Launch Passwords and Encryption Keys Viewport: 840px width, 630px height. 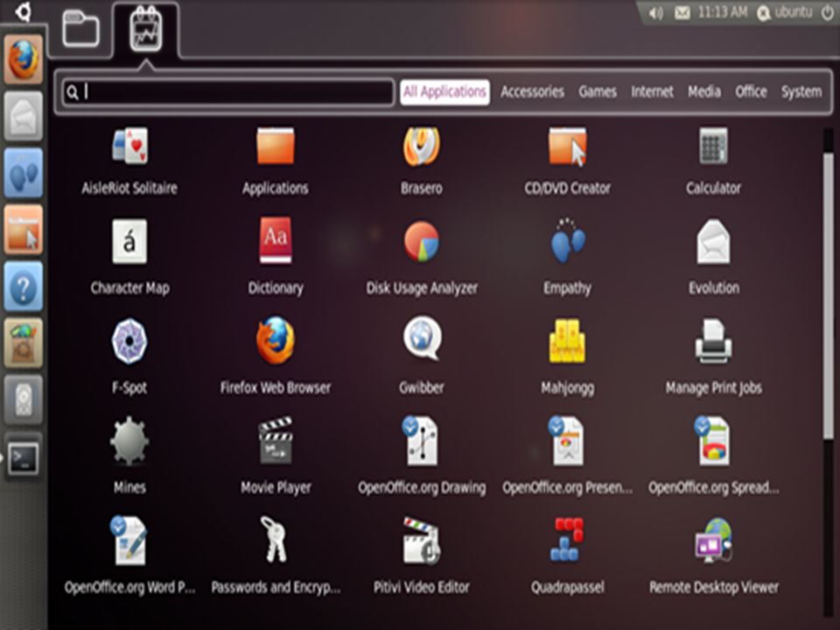click(276, 541)
